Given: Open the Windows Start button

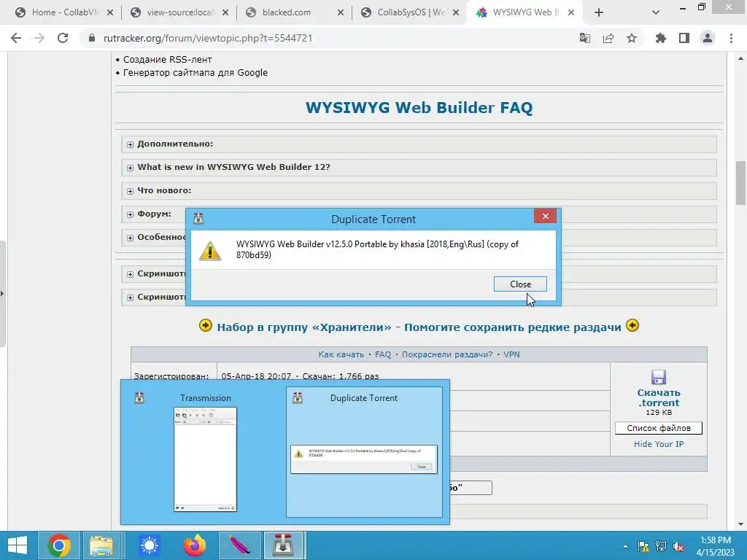Looking at the screenshot, I should point(18,545).
